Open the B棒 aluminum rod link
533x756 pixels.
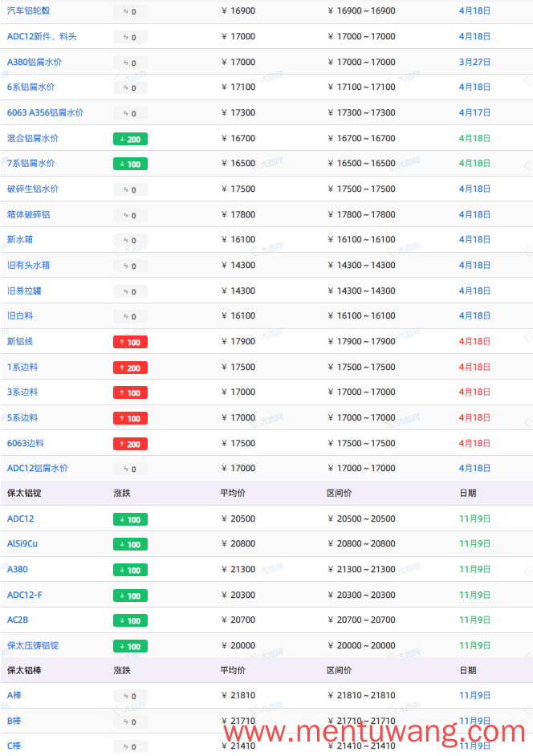[14, 721]
